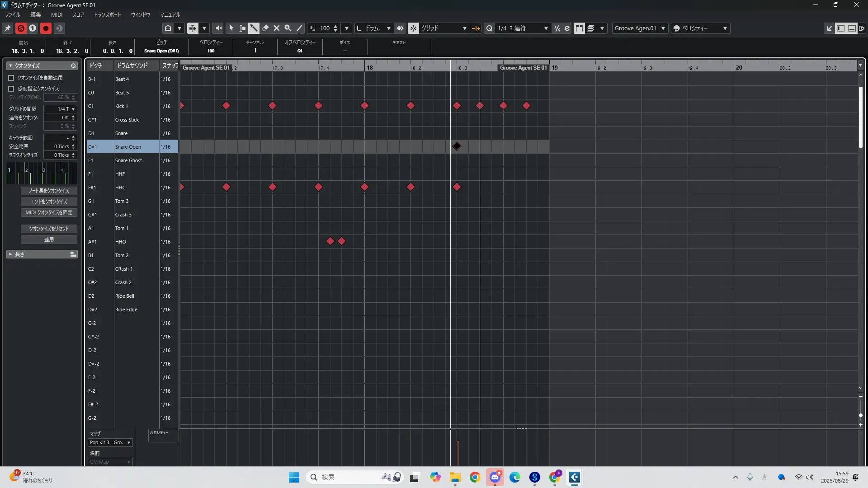Open the Transport menu
The width and height of the screenshot is (868, 488).
coord(107,14)
